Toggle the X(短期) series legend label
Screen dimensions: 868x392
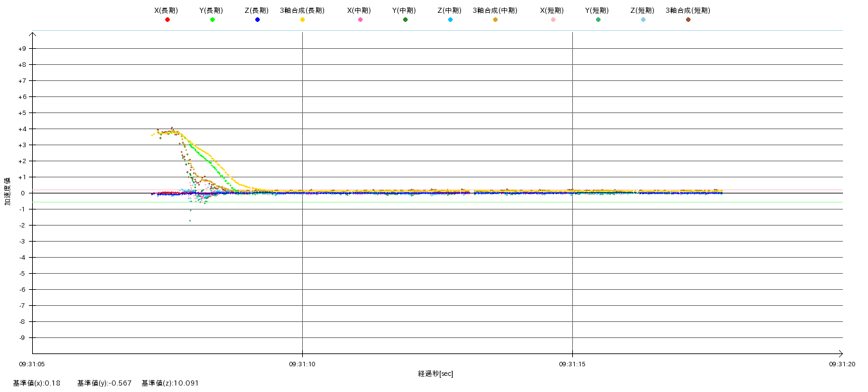pyautogui.click(x=552, y=10)
